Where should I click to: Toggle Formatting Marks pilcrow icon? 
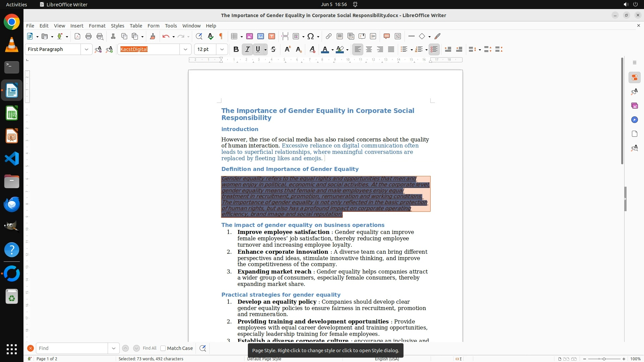(221, 37)
